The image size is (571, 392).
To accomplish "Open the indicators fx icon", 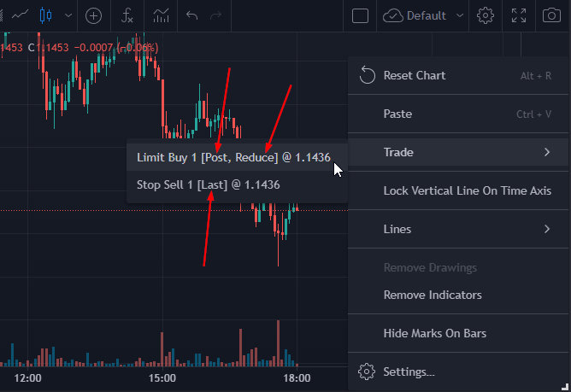I will pyautogui.click(x=127, y=16).
